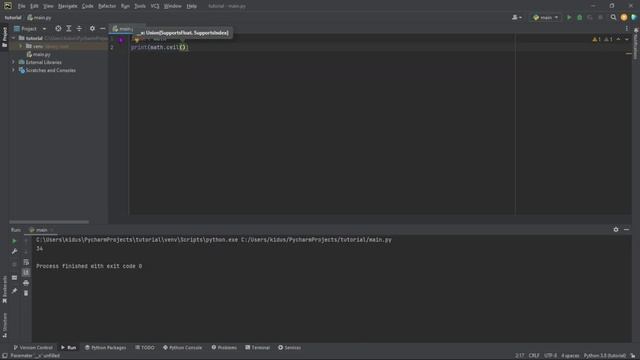Open the Services tool window

coord(289,348)
